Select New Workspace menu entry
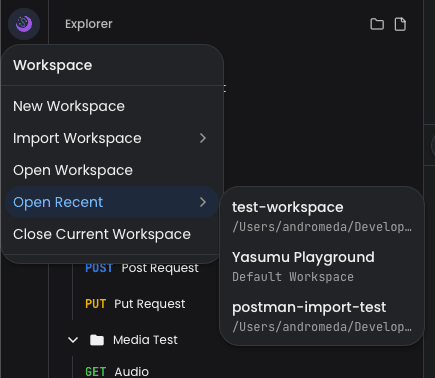This screenshot has height=378, width=435. (x=112, y=106)
